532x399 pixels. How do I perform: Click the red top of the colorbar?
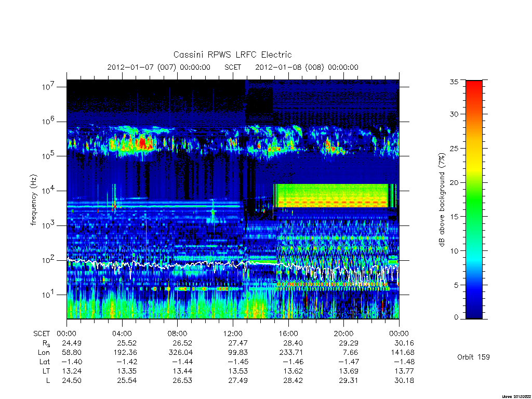pyautogui.click(x=474, y=88)
